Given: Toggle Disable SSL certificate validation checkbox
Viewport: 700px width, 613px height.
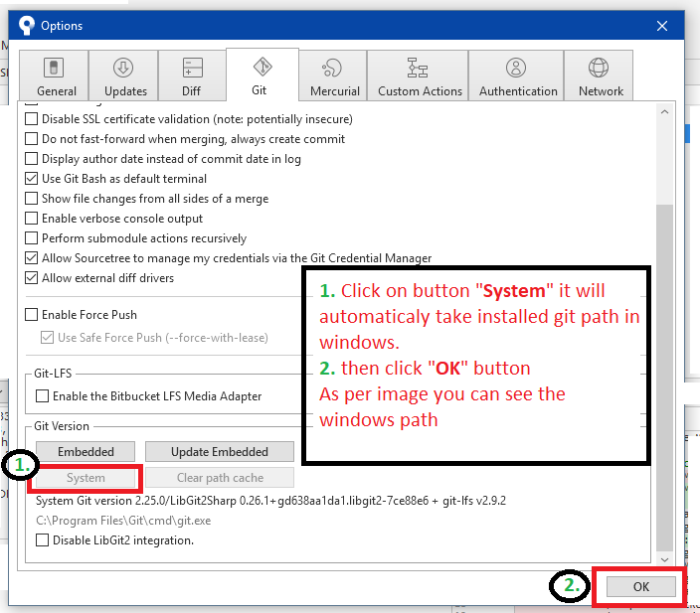Looking at the screenshot, I should (x=31, y=119).
